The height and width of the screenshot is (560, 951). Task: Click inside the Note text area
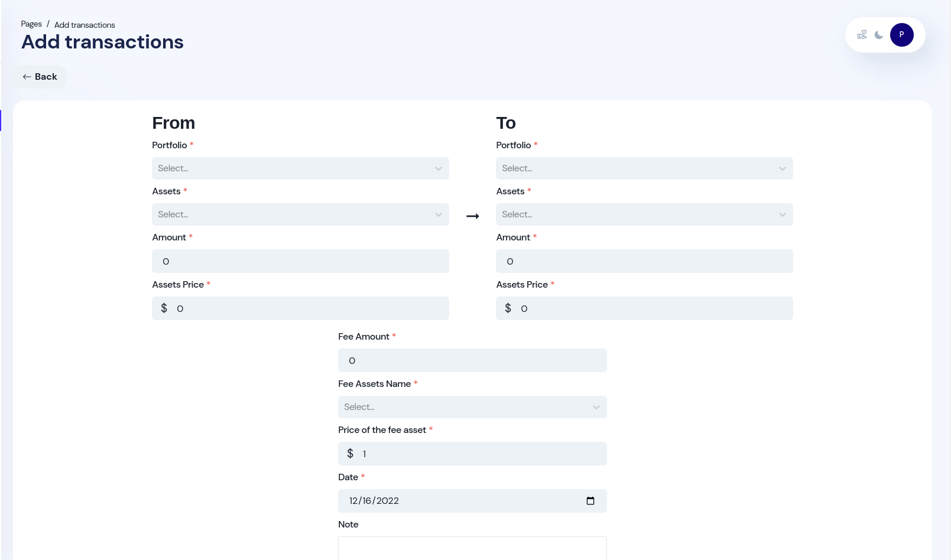[x=472, y=549]
